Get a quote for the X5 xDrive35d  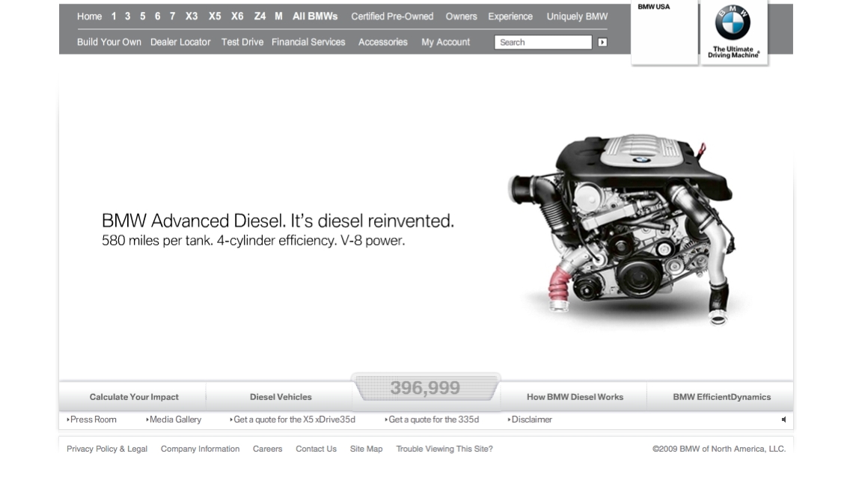tap(293, 420)
